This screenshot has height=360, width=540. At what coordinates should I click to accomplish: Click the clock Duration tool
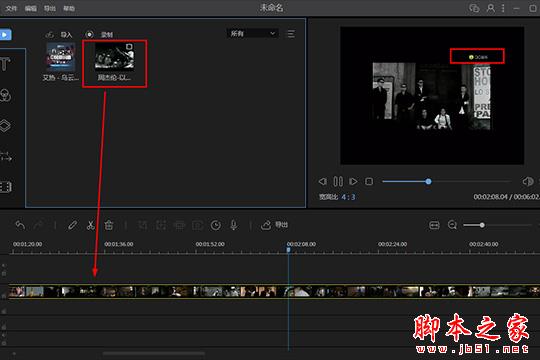(x=216, y=225)
